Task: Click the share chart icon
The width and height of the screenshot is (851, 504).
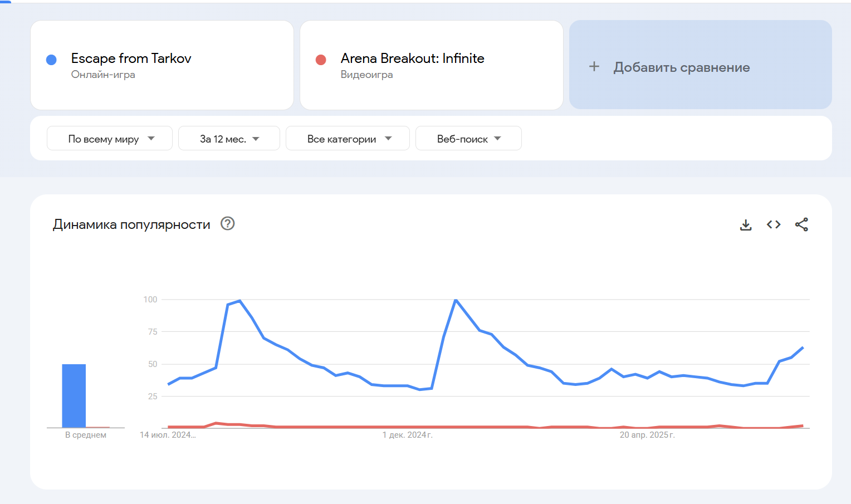Action: [x=801, y=224]
